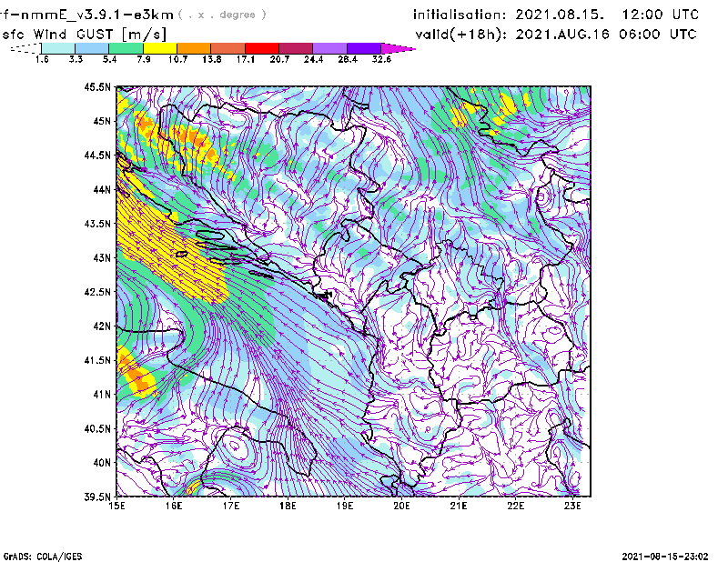The width and height of the screenshot is (728, 562).
Task: Click the 16E longitude label
Action: pyautogui.click(x=174, y=506)
